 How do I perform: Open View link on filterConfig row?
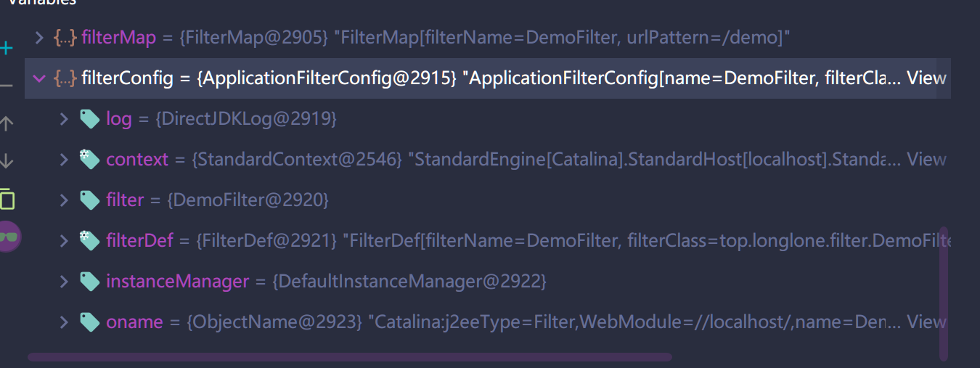pyautogui.click(x=927, y=78)
